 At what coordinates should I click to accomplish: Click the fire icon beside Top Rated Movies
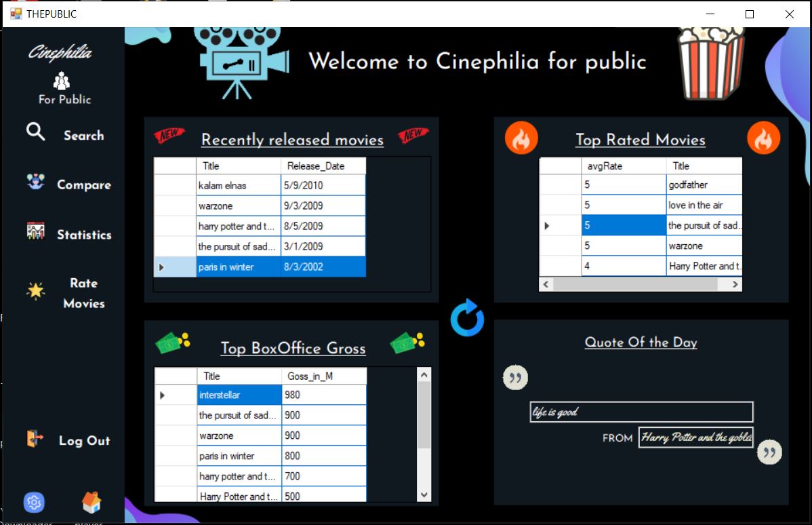tap(521, 137)
